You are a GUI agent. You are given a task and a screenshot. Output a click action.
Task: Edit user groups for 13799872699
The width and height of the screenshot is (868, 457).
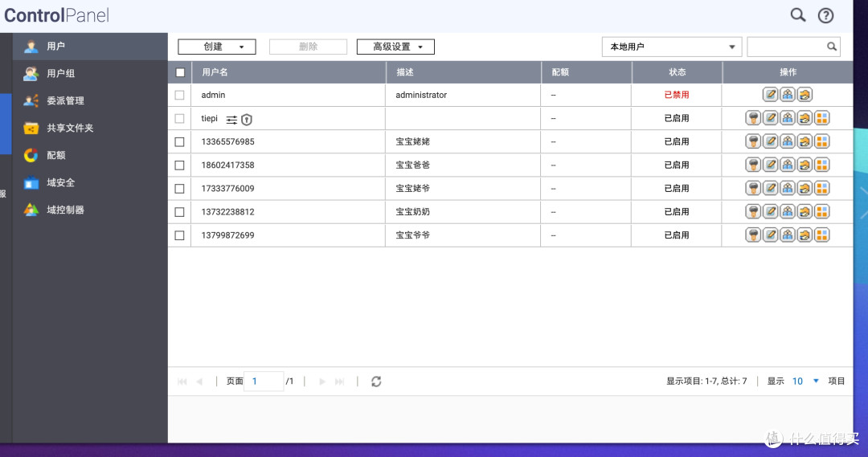[788, 235]
